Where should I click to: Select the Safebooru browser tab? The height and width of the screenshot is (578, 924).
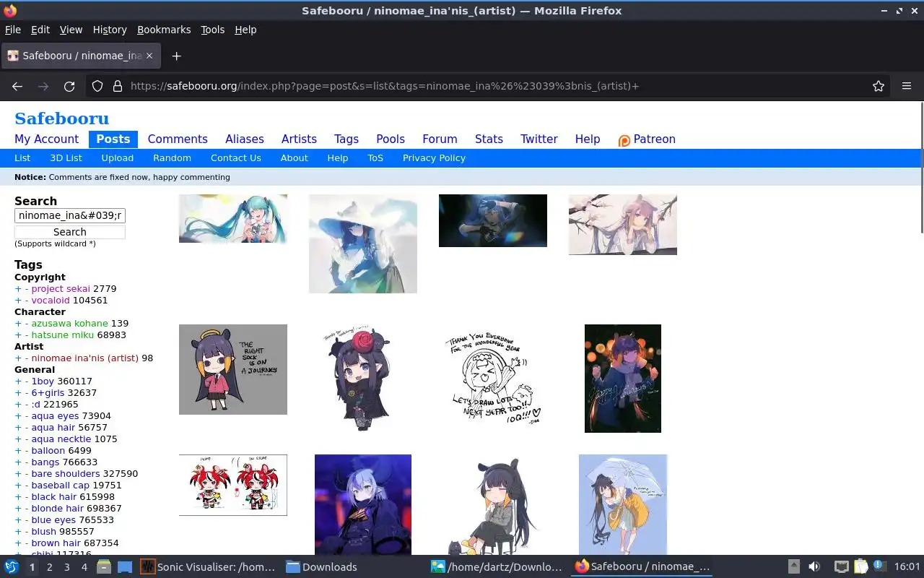coord(81,56)
